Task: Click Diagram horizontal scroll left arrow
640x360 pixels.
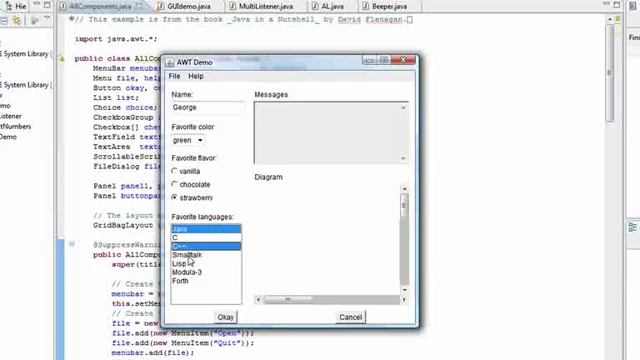Action: click(258, 300)
